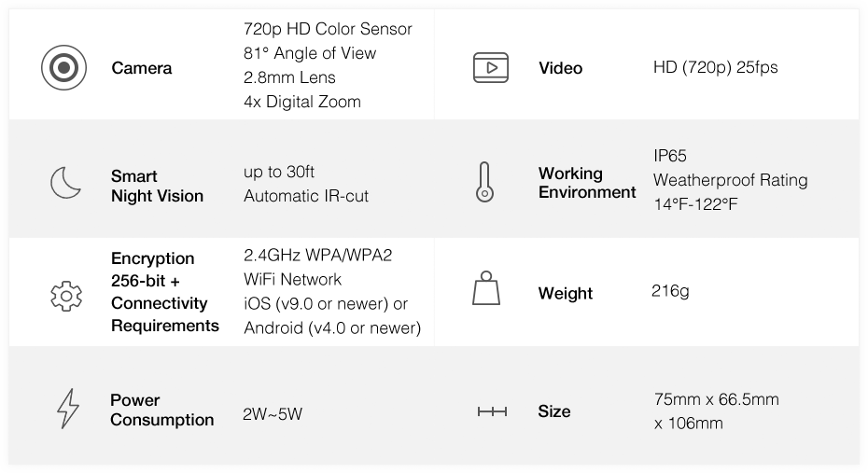Click the gear connectivity requirements icon

pyautogui.click(x=66, y=296)
